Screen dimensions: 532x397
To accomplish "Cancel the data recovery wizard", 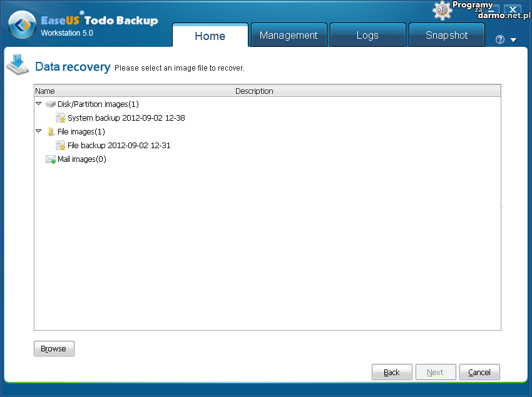I will click(479, 372).
